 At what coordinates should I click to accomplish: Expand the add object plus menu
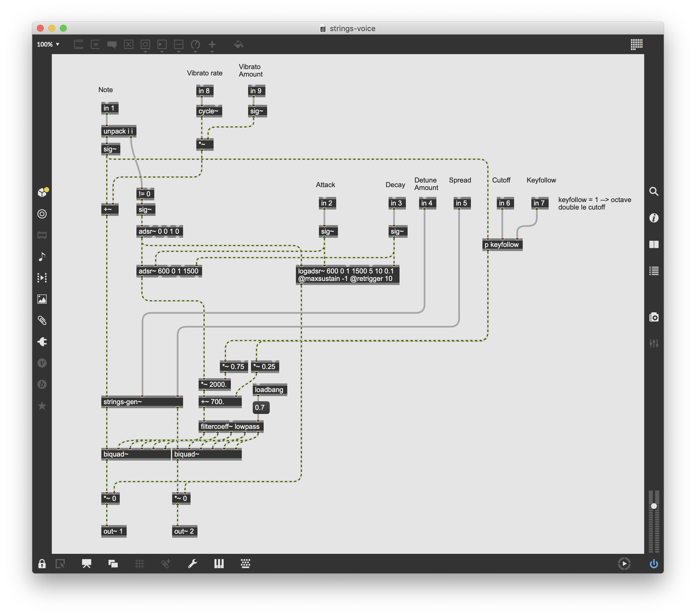pos(212,45)
